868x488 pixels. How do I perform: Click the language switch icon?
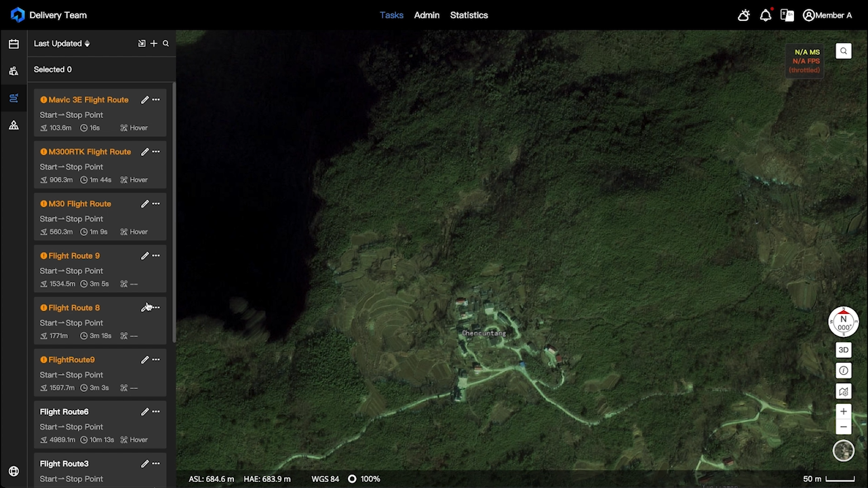pyautogui.click(x=787, y=15)
